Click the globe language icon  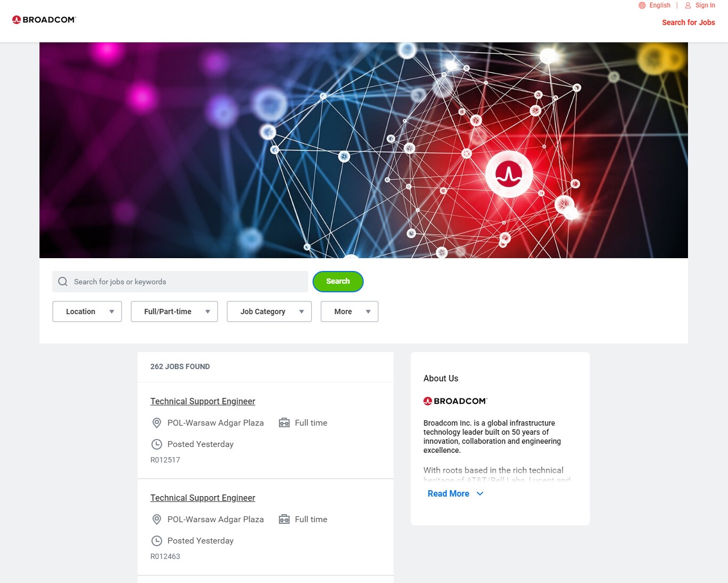coord(642,5)
